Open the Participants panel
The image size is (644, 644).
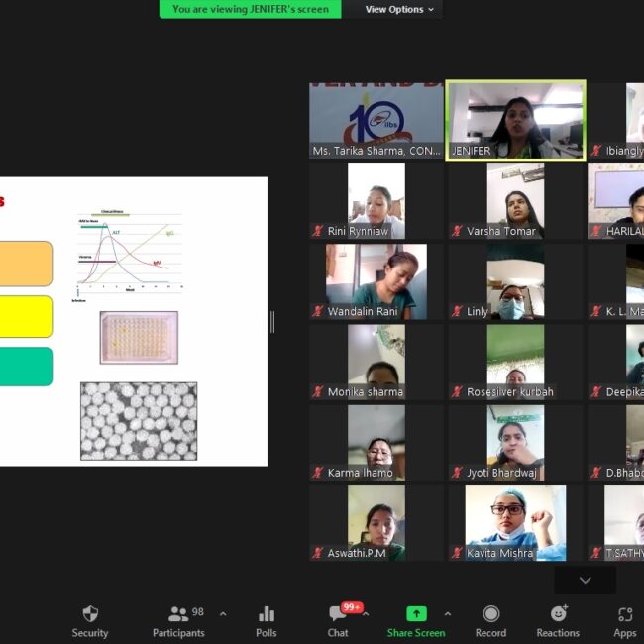pos(178,614)
